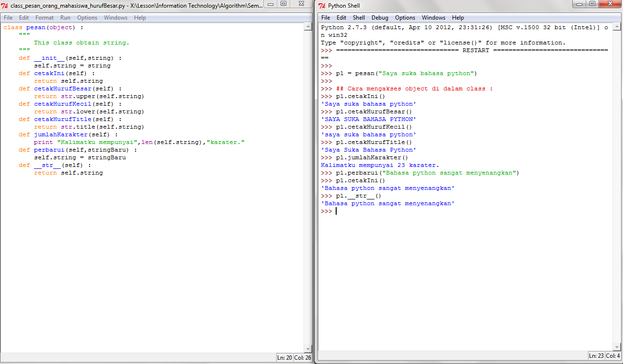Click the print "Kalimatku mempunyai" code line
Viewport: 623px width, 364px height.
(139, 142)
